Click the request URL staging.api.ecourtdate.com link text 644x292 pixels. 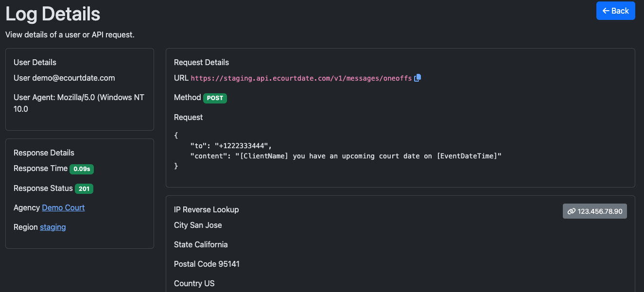[x=301, y=78]
